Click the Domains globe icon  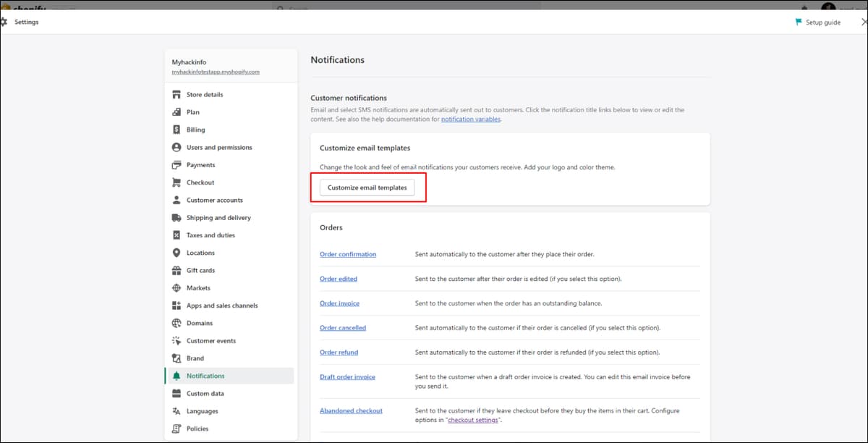click(176, 323)
